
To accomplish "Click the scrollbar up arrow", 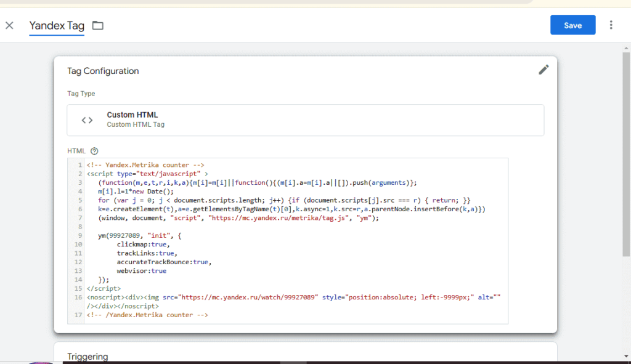I will pos(626,48).
